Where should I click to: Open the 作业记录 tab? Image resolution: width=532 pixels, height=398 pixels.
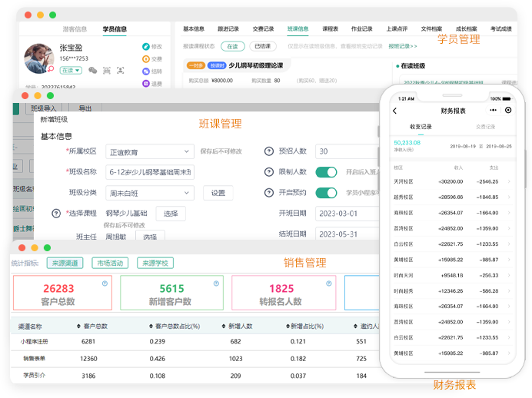361,29
